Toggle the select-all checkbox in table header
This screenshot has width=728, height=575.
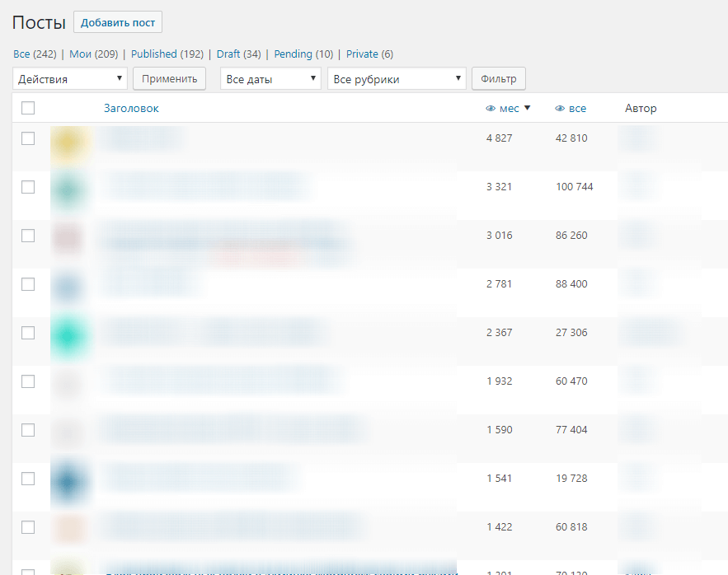(28, 108)
